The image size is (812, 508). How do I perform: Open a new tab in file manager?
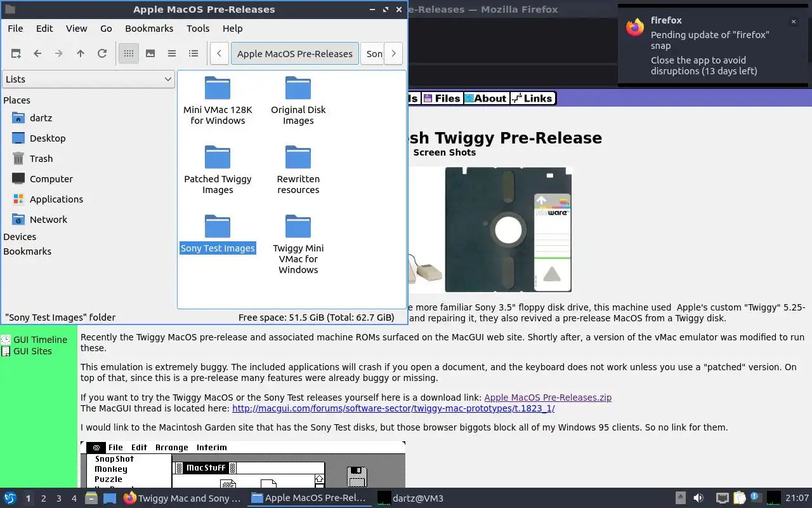(16, 54)
